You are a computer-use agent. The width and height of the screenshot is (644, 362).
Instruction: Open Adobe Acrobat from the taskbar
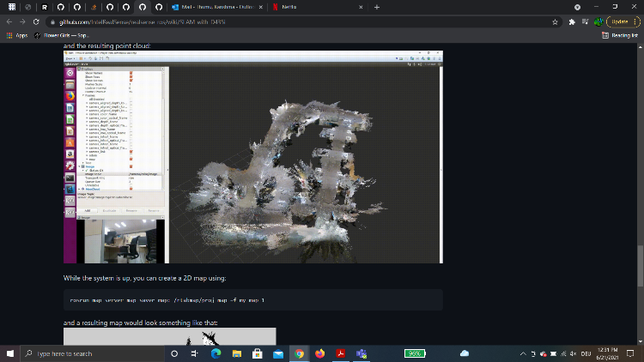pos(341,353)
